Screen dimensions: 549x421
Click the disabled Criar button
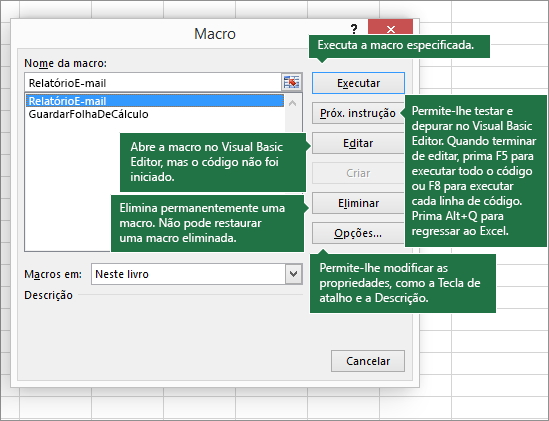pyautogui.click(x=358, y=173)
